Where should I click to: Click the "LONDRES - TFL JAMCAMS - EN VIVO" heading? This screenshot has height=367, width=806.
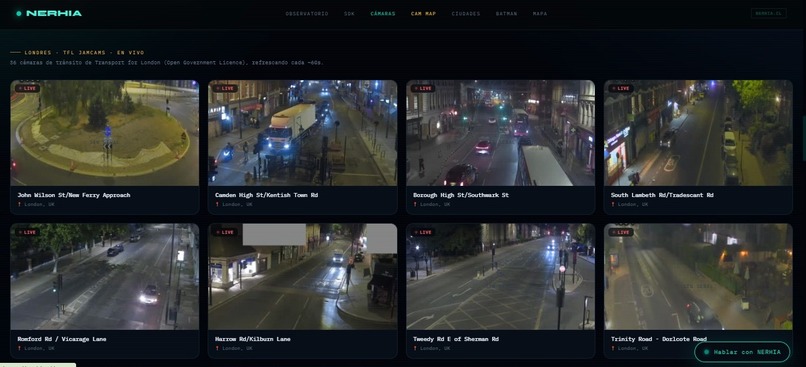84,52
